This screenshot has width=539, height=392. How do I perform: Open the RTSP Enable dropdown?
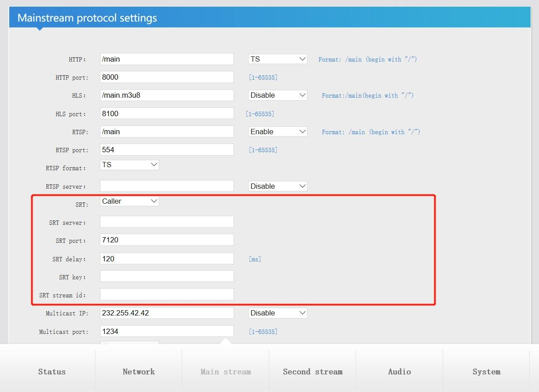pyautogui.click(x=278, y=132)
